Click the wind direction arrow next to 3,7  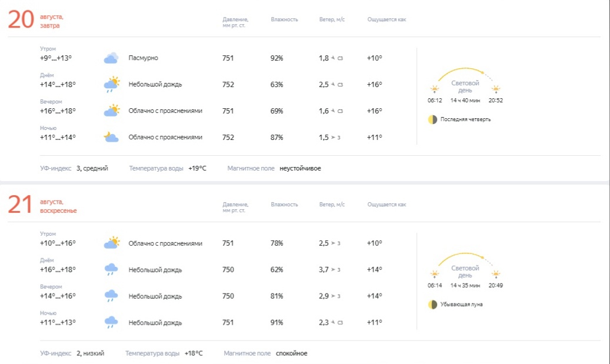coord(333,270)
